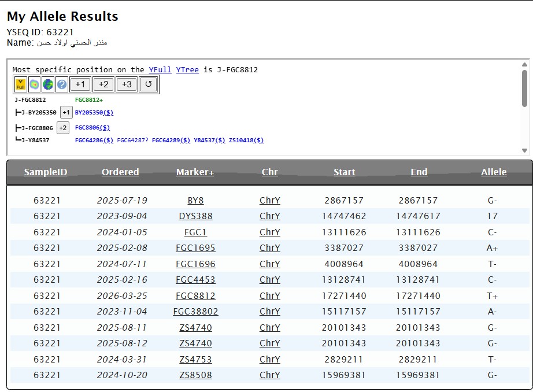Viewport: 533px width, 392px height.
Task: Select start position 17271440
Action: pyautogui.click(x=344, y=296)
